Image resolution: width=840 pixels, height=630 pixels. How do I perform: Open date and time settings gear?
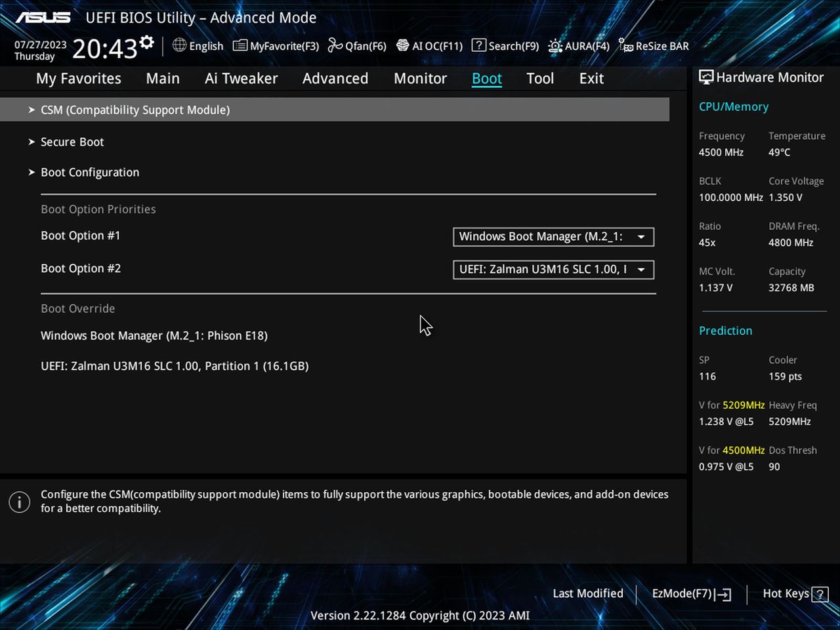[x=147, y=43]
